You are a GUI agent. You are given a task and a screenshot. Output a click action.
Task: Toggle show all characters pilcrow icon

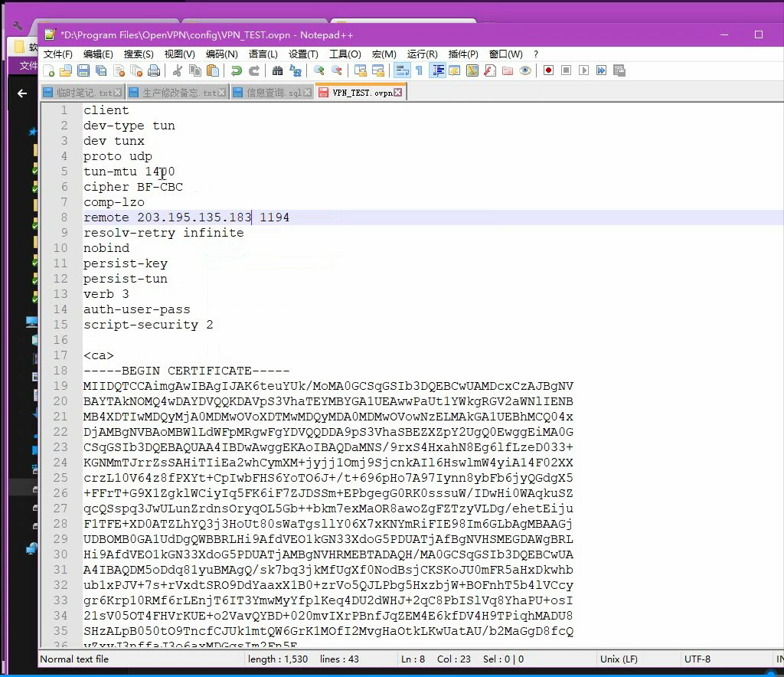coord(419,70)
